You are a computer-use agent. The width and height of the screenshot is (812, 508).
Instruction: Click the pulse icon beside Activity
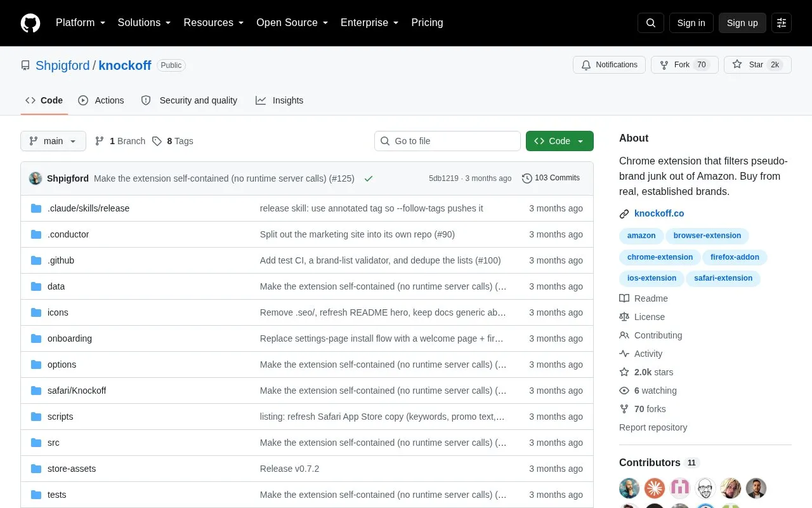point(624,354)
